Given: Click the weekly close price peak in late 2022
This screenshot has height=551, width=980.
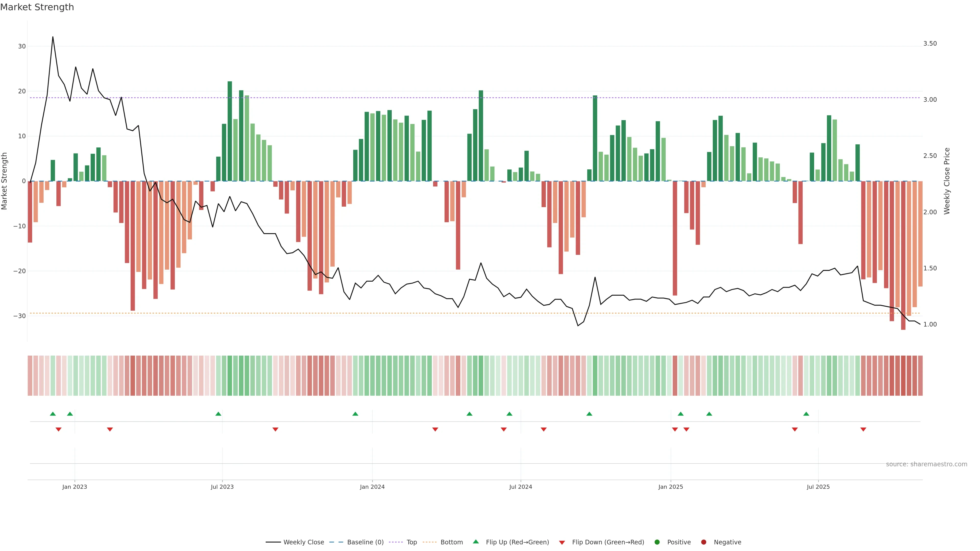Looking at the screenshot, I should pos(53,37).
